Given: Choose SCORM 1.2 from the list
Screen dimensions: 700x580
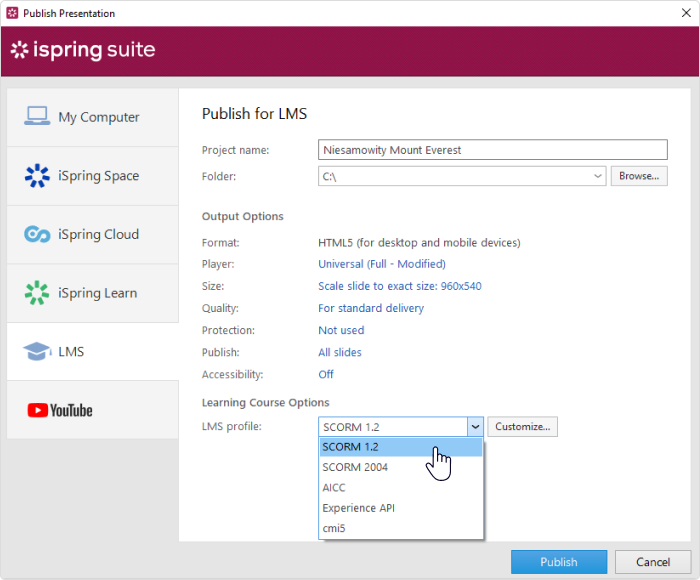Looking at the screenshot, I should point(401,447).
